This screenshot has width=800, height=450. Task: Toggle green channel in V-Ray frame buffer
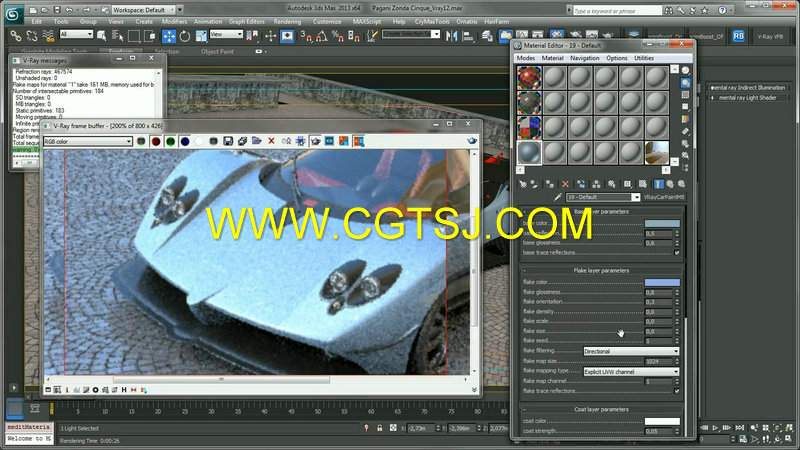[x=170, y=141]
